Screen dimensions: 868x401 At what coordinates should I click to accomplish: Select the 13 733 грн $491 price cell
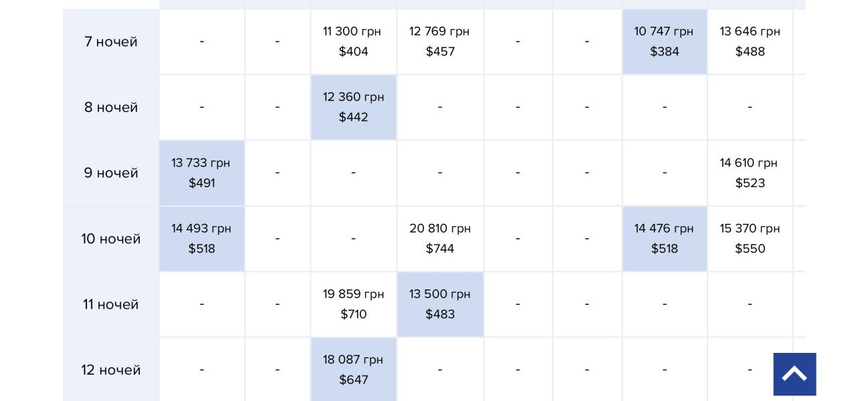pyautogui.click(x=201, y=173)
